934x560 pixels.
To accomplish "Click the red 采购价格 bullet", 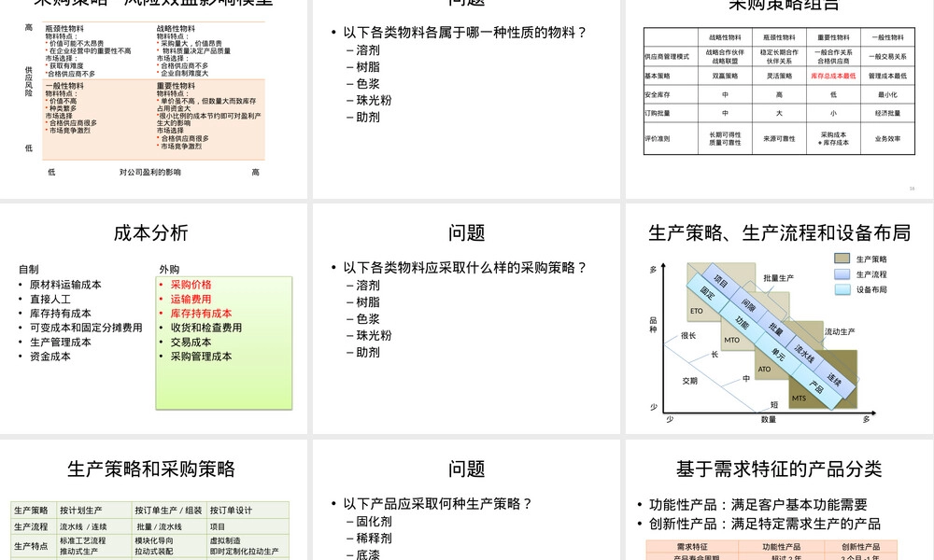I will click(x=191, y=285).
